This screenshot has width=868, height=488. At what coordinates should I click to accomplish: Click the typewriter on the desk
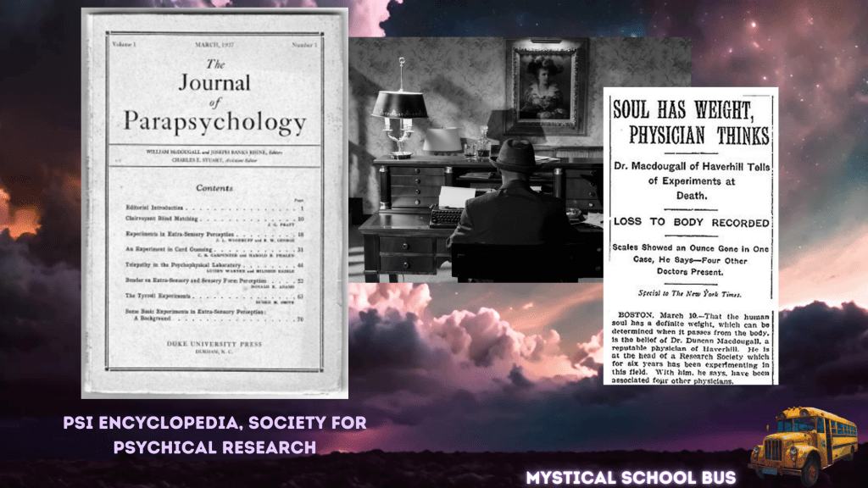448,216
